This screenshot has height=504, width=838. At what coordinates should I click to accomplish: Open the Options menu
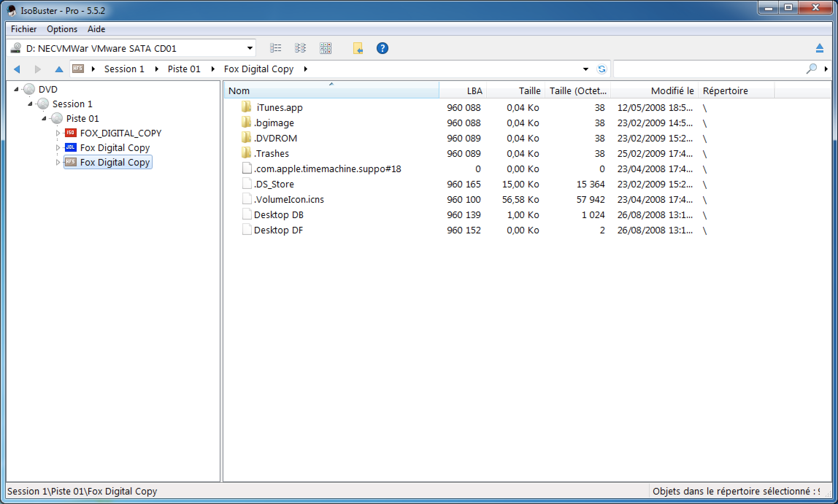(62, 29)
